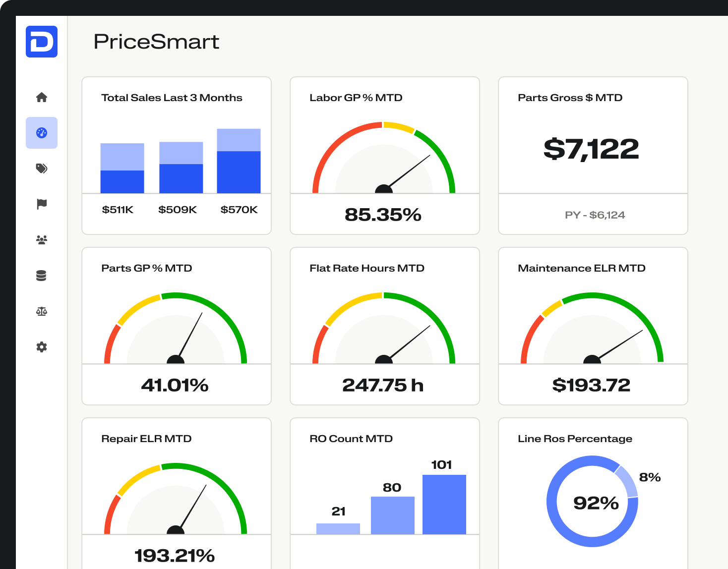Screen dimensions: 728x569
Task: Select the $509K sales bar
Action: click(x=181, y=168)
